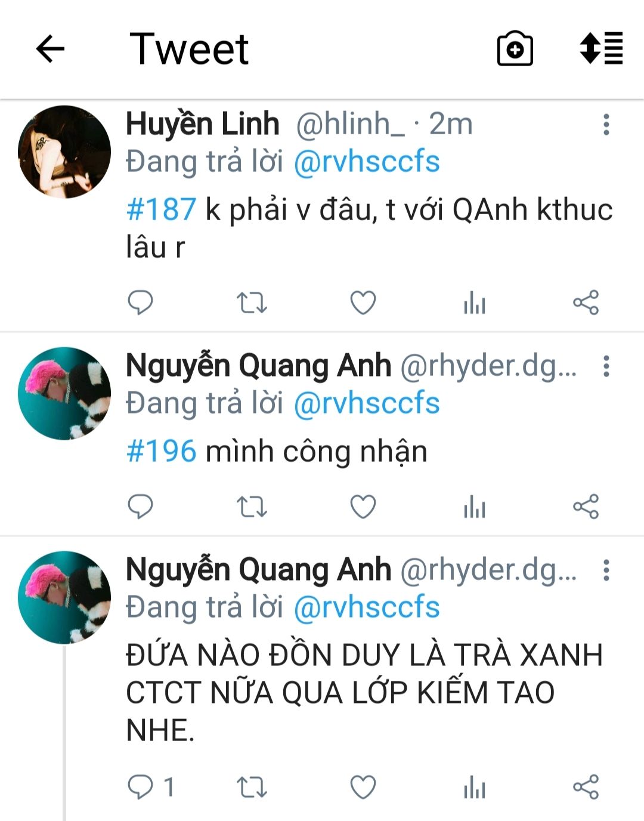Image resolution: width=644 pixels, height=821 pixels.
Task: Like the ĐỨA NÀO ĐỒN DUY tweet
Action: (363, 787)
